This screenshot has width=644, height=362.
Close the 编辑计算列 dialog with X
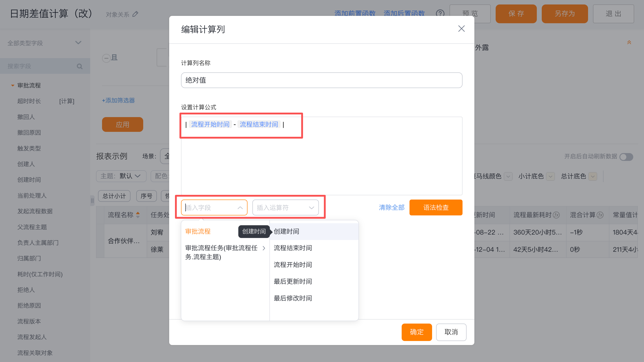(x=461, y=29)
